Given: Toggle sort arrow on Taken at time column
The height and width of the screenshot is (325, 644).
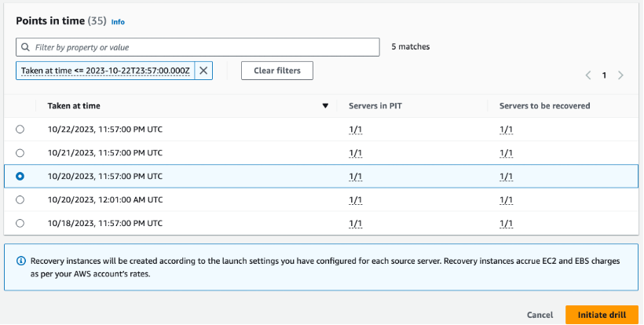Looking at the screenshot, I should [325, 106].
